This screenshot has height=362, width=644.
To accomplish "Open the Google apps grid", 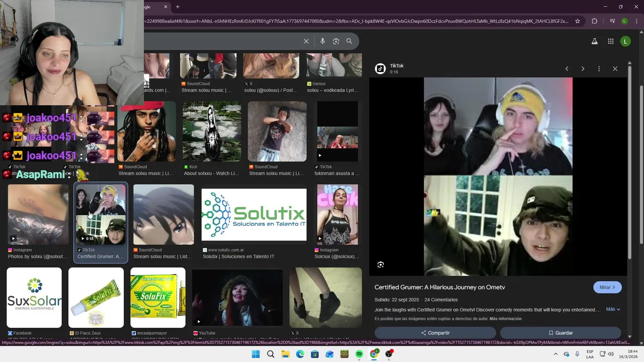I will coord(611,41).
